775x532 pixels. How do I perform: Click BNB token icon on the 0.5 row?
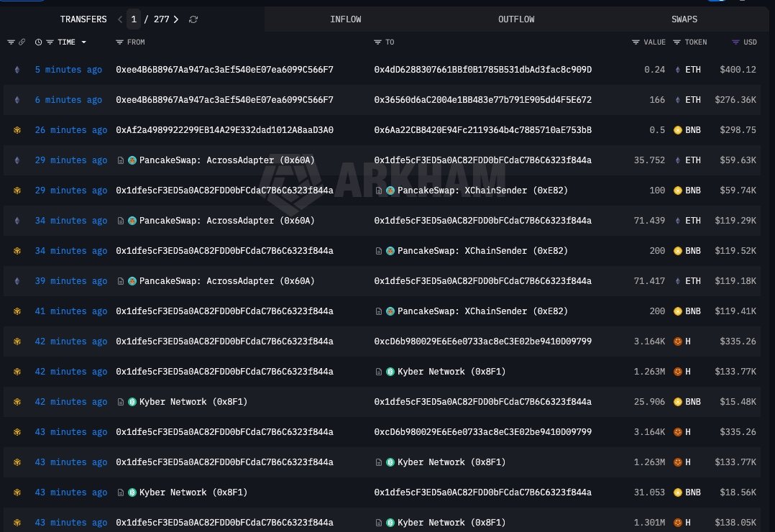(678, 130)
